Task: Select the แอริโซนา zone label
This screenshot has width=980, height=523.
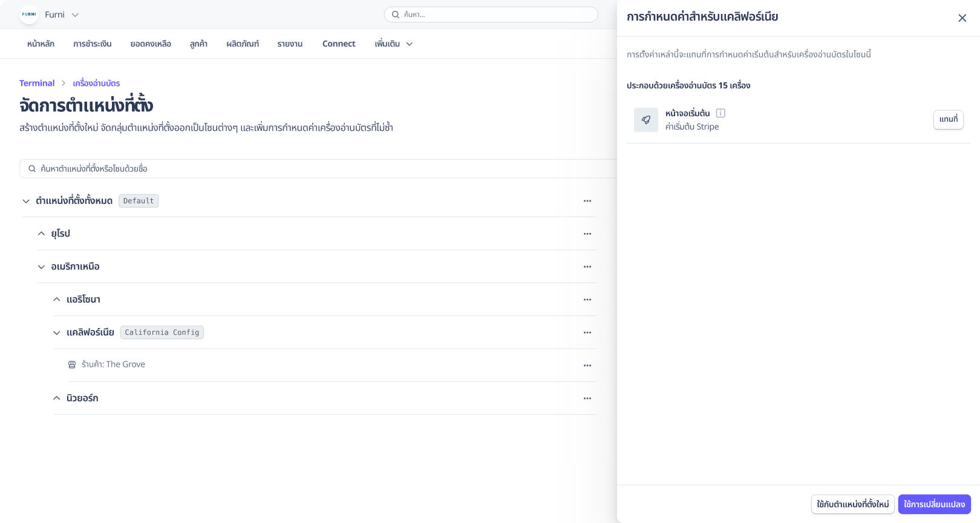Action: click(x=83, y=300)
